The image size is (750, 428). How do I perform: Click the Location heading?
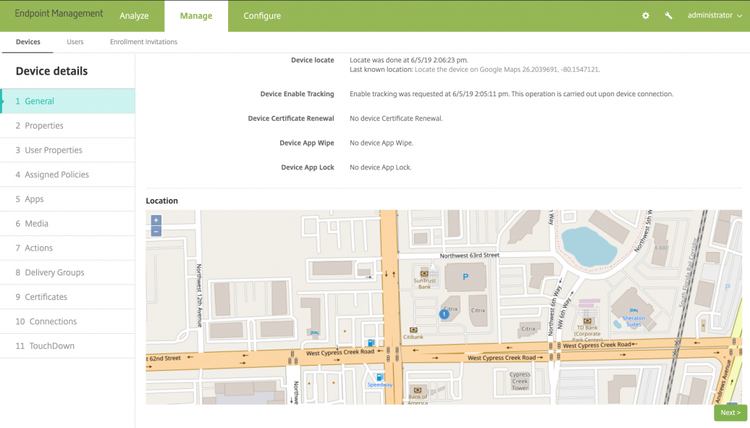[x=162, y=201]
